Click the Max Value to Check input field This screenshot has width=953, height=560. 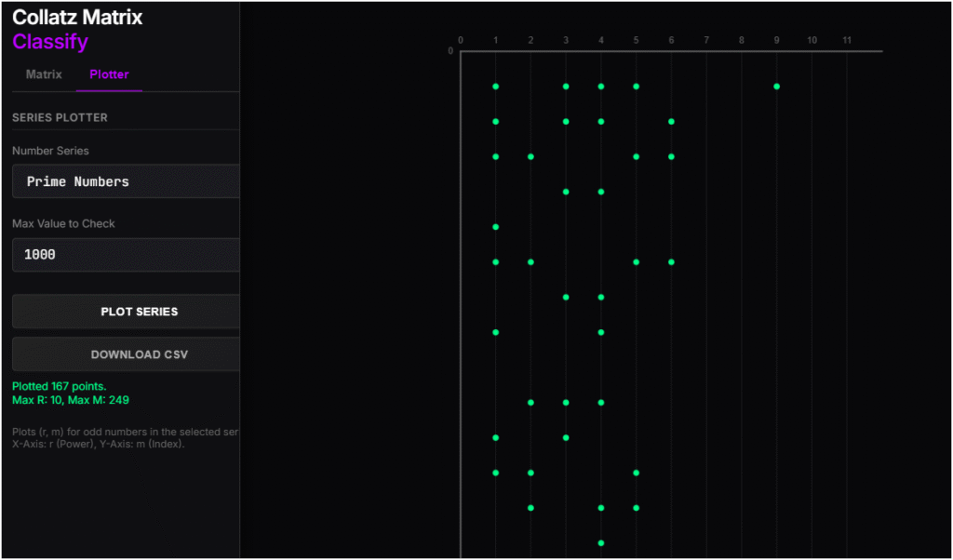(126, 254)
